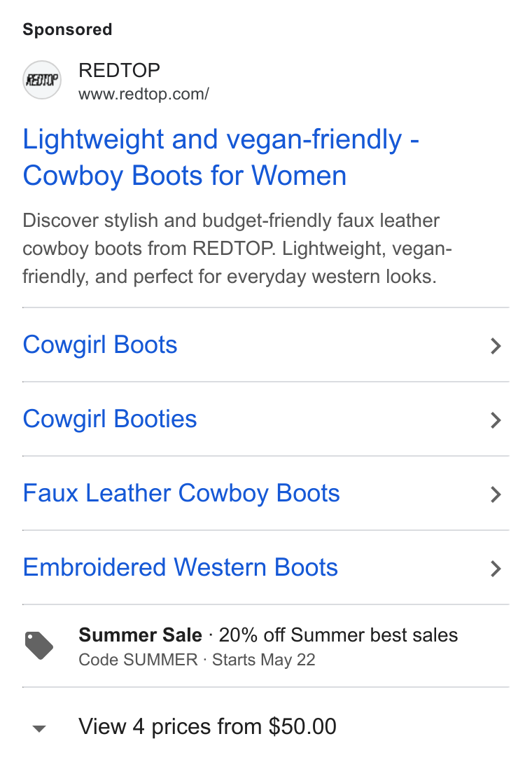Open the Lightweight and vegan-friendly ad headline
Screen dimensions: 532x769
pos(221,158)
